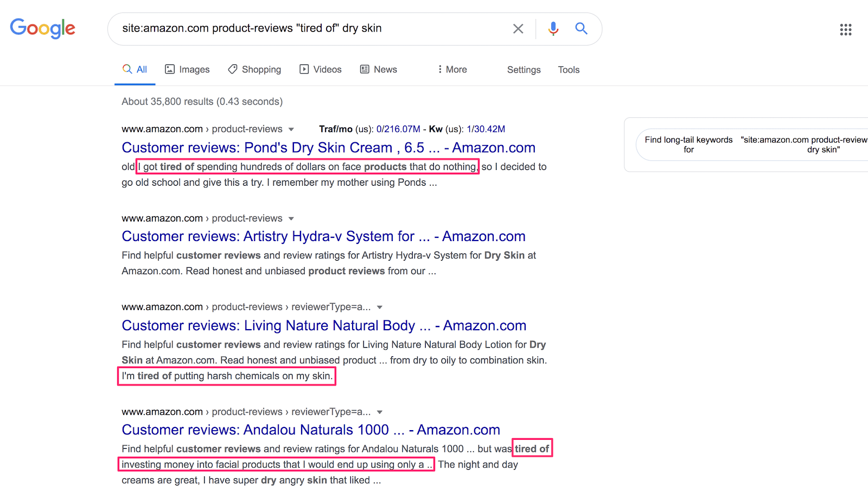The image size is (868, 492).
Task: Click the About 35,800 results text
Action: [x=202, y=102]
